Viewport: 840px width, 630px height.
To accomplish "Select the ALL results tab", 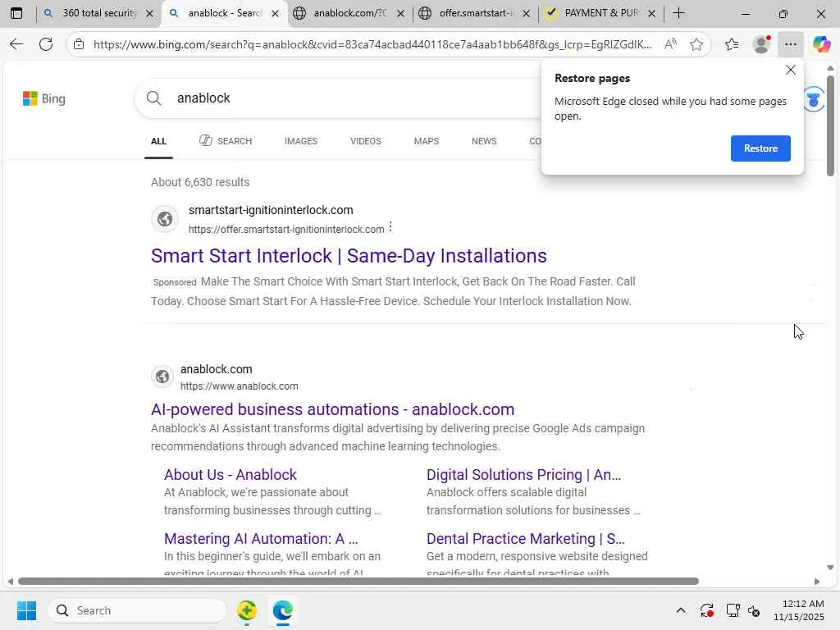I will coord(158,141).
